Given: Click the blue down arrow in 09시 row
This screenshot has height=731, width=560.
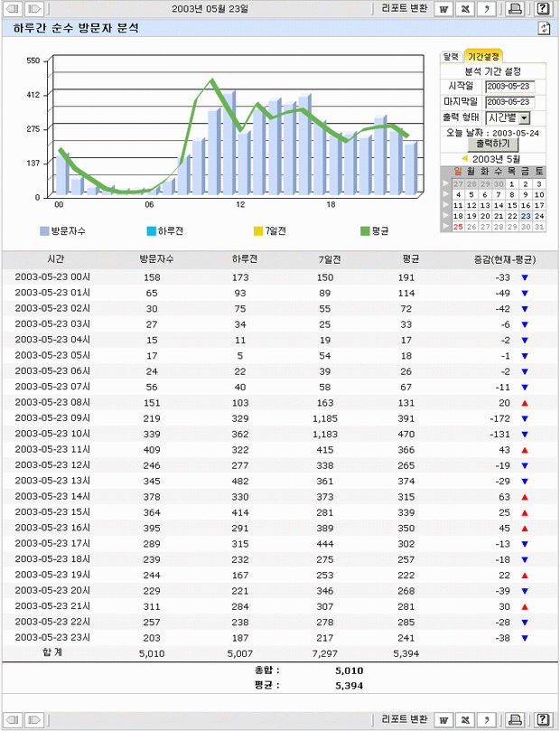Looking at the screenshot, I should point(525,418).
